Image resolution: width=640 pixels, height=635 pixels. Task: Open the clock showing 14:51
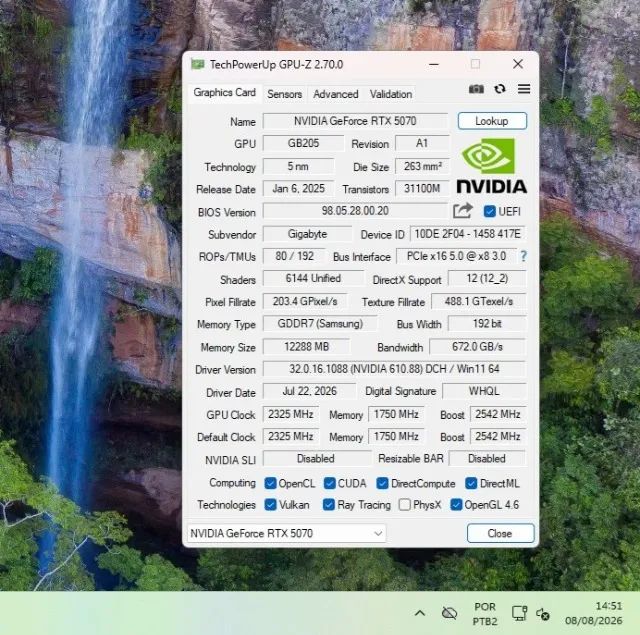click(x=593, y=613)
